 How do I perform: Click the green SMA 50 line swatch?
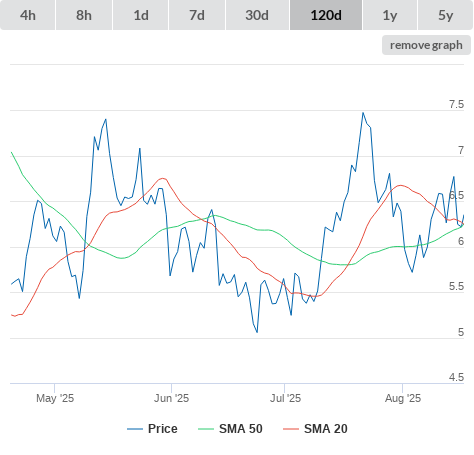pos(206,429)
